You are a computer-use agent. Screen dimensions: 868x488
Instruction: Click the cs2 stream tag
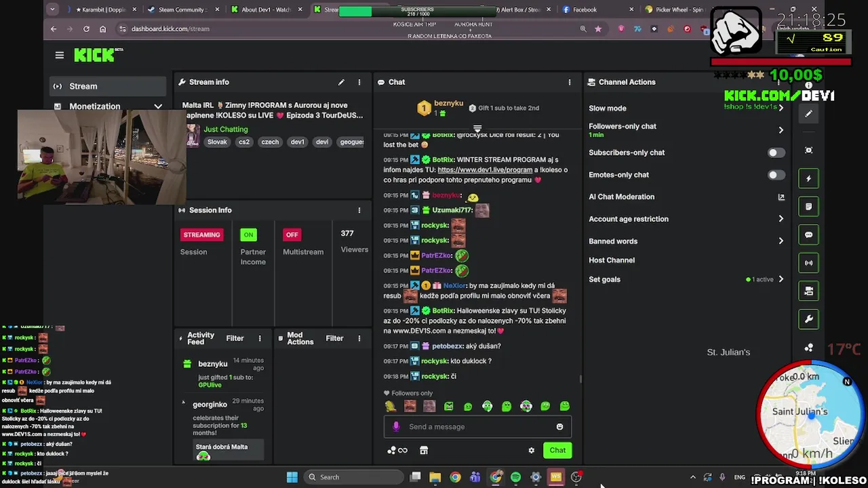pyautogui.click(x=243, y=142)
